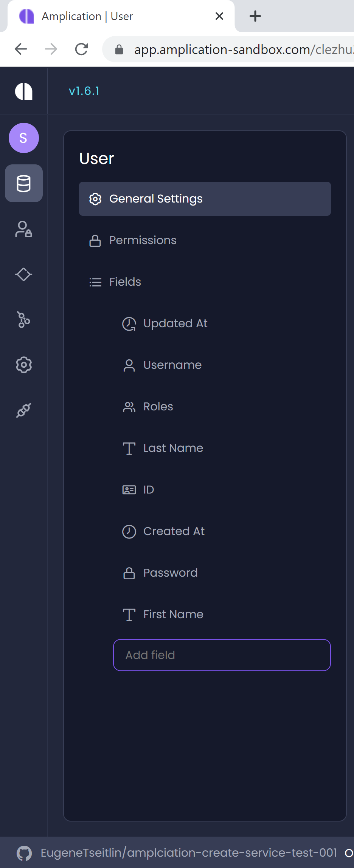Open the Entities database icon in sidebar
Image resolution: width=354 pixels, height=868 pixels.
point(23,183)
